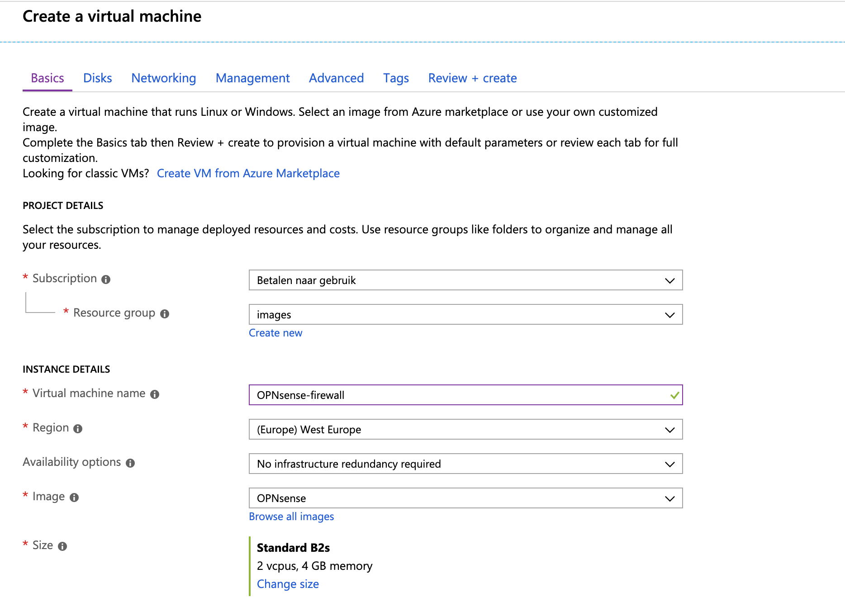The height and width of the screenshot is (616, 845).
Task: Click the Change size link
Action: (288, 584)
